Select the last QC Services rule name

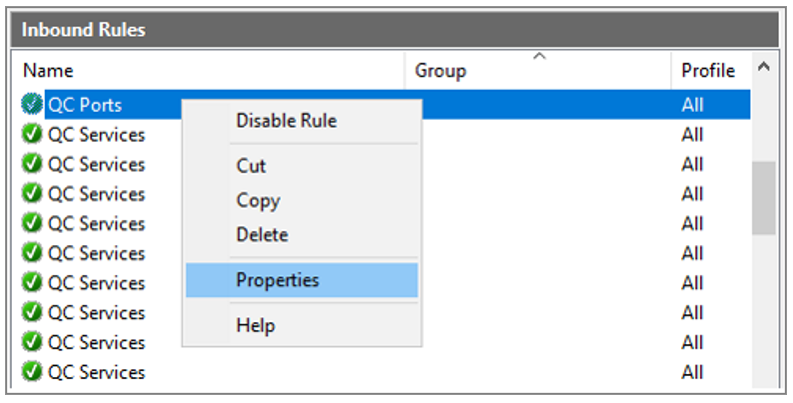pos(96,372)
